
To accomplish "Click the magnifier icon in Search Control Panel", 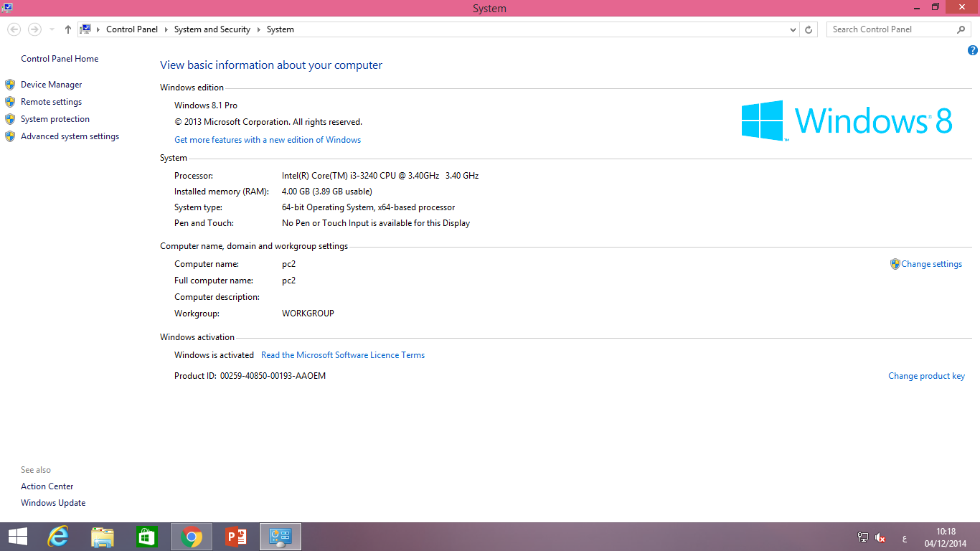I will (x=961, y=29).
